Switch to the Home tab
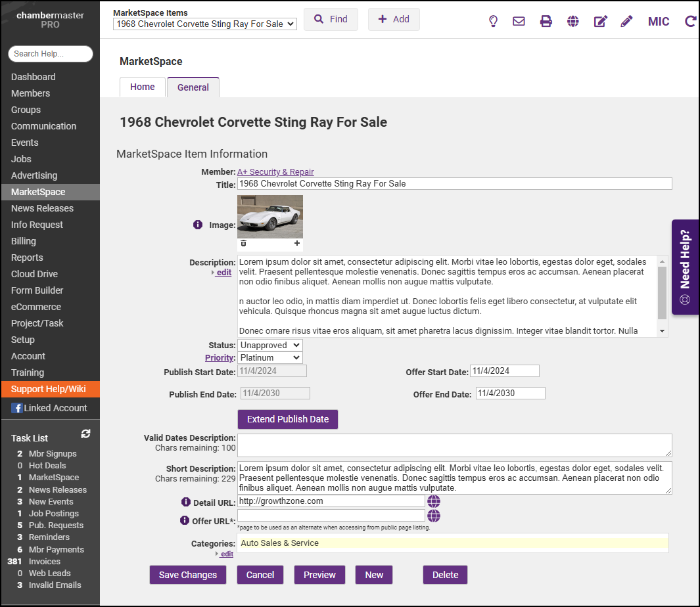Screen dimensions: 700x607 pos(143,87)
